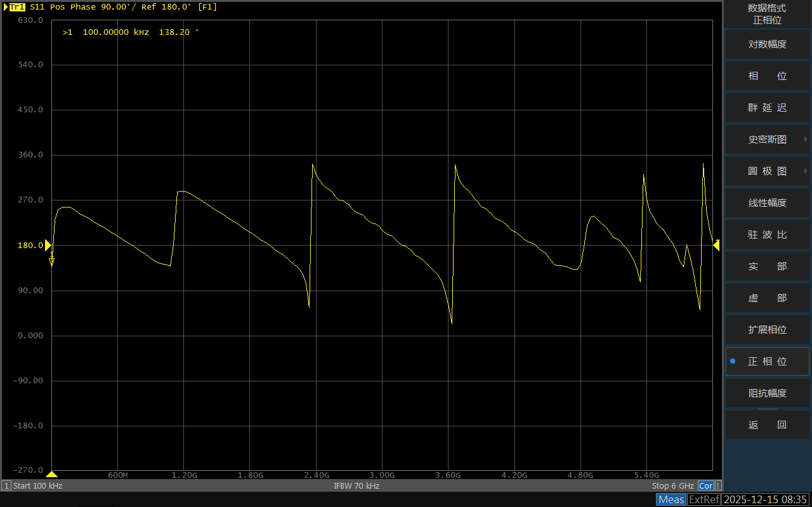This screenshot has height=507, width=812.
Task: Click the left reference level triangle marker
Action: point(48,246)
